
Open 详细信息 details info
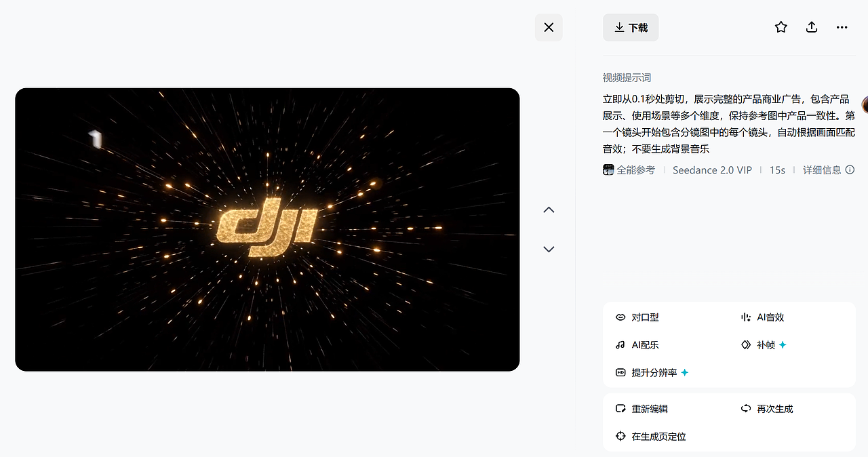pos(829,170)
